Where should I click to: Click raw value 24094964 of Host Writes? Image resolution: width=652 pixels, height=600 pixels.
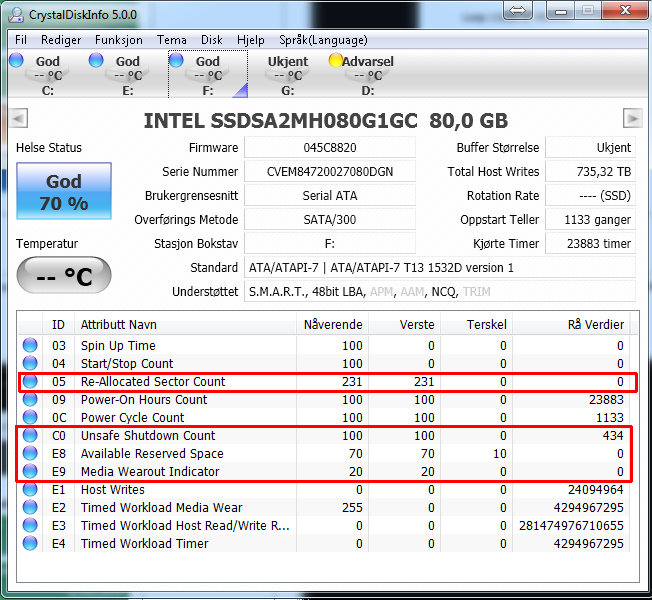595,490
